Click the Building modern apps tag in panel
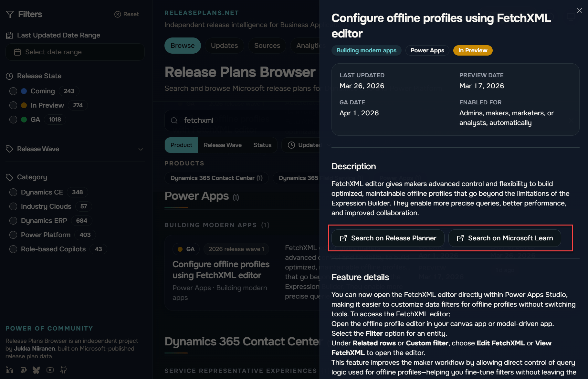The height and width of the screenshot is (379, 588). pos(366,50)
